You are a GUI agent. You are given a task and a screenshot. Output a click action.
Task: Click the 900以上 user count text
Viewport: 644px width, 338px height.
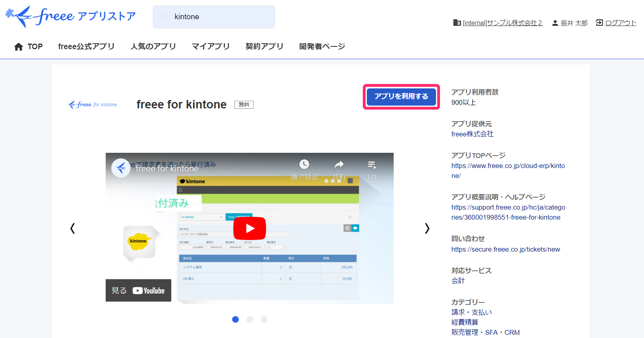[x=464, y=102]
